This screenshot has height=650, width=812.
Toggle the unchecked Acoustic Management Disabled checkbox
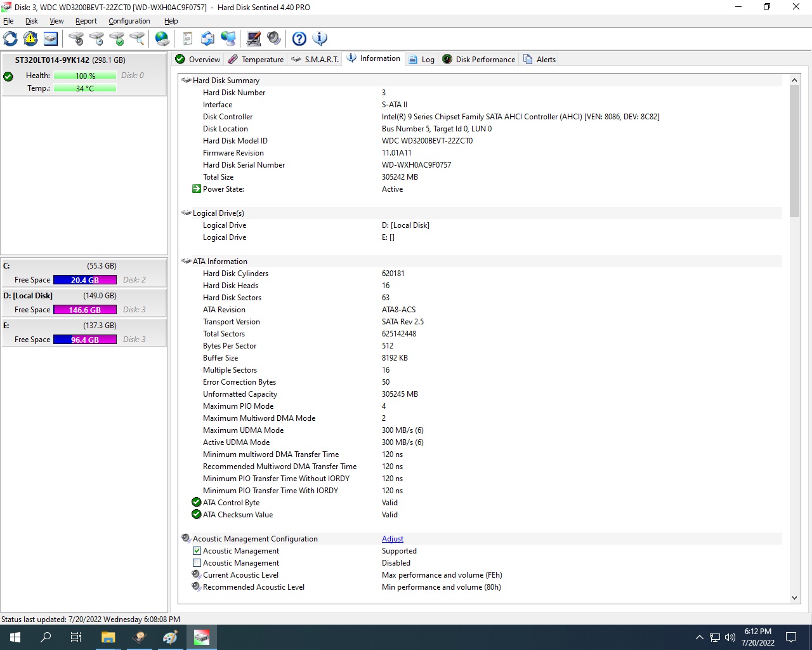pyautogui.click(x=197, y=562)
